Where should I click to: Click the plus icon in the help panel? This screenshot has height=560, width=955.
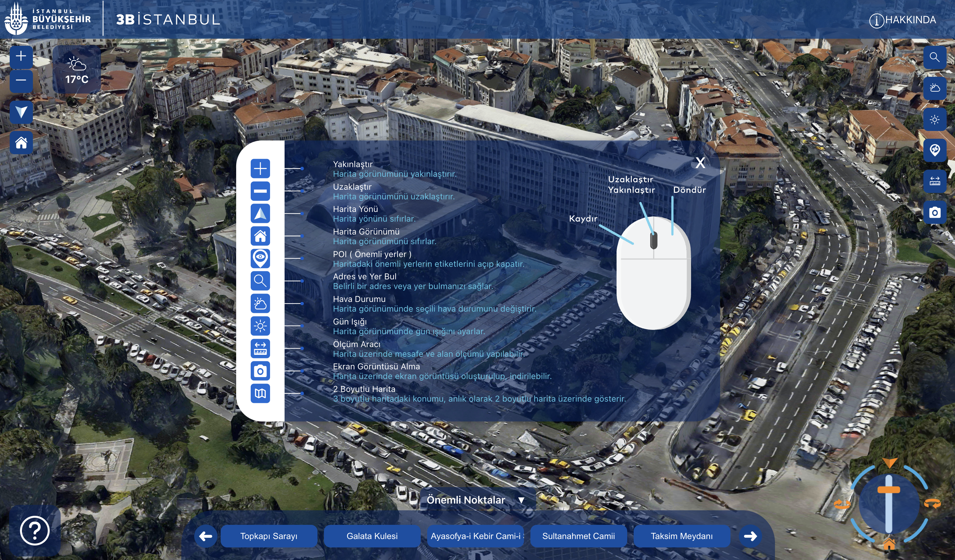click(260, 169)
